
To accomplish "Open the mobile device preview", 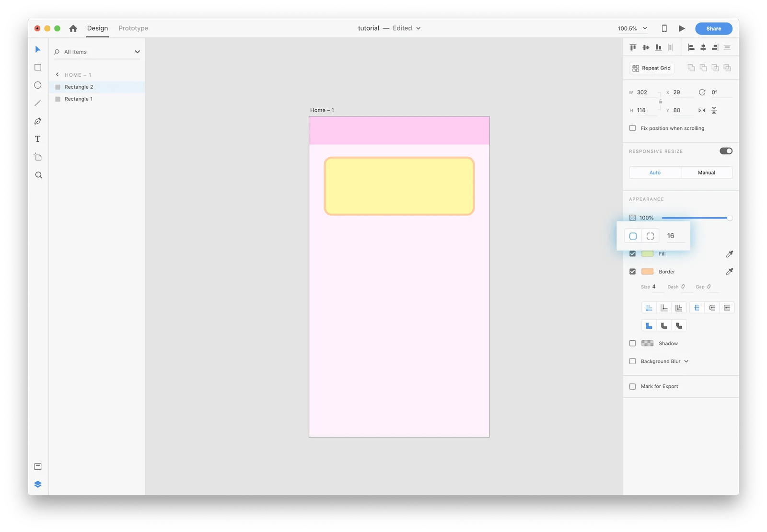I will pos(664,28).
